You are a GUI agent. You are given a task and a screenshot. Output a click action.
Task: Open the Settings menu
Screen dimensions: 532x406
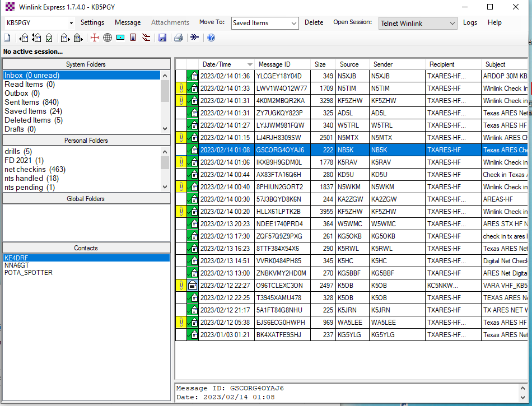(x=92, y=22)
